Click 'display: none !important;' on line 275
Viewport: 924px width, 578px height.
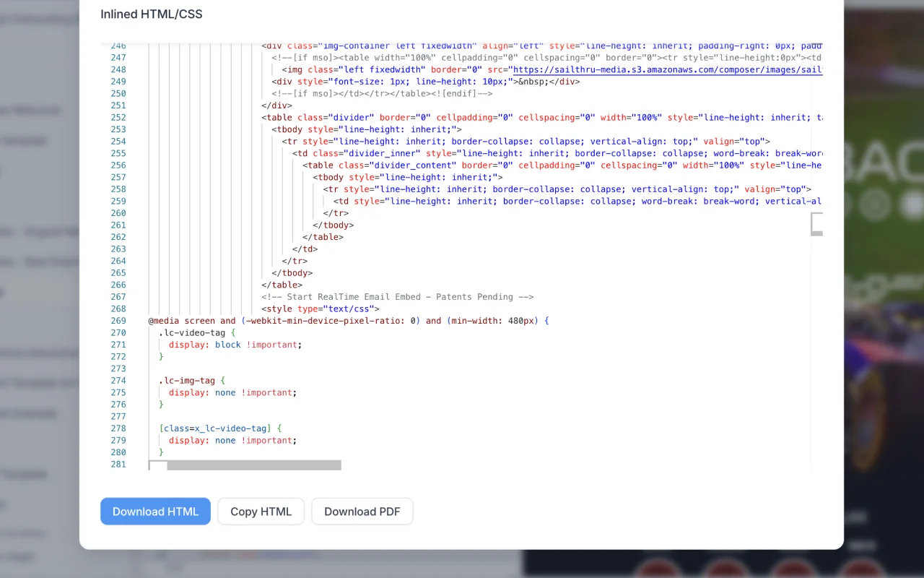tap(233, 392)
